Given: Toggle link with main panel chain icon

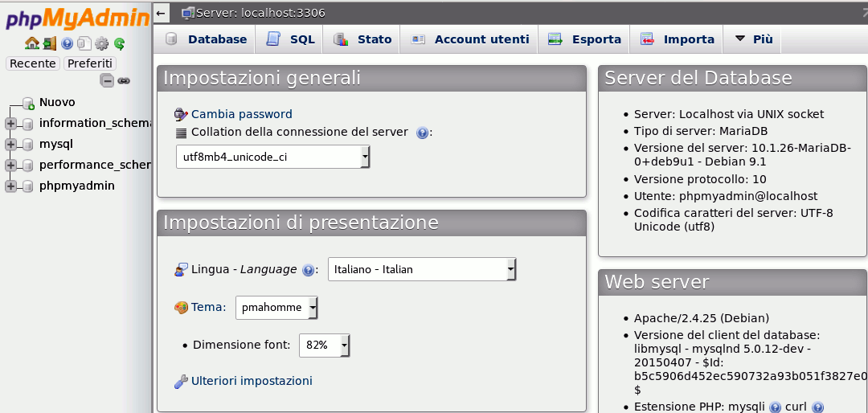Looking at the screenshot, I should pyautogui.click(x=124, y=81).
